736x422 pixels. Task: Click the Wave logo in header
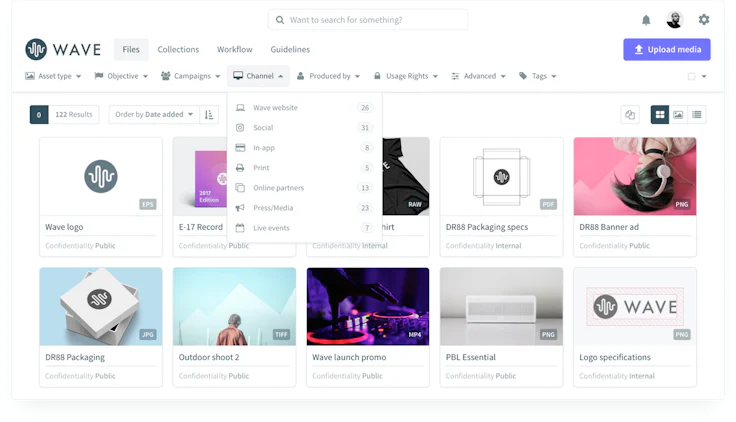pyautogui.click(x=63, y=49)
